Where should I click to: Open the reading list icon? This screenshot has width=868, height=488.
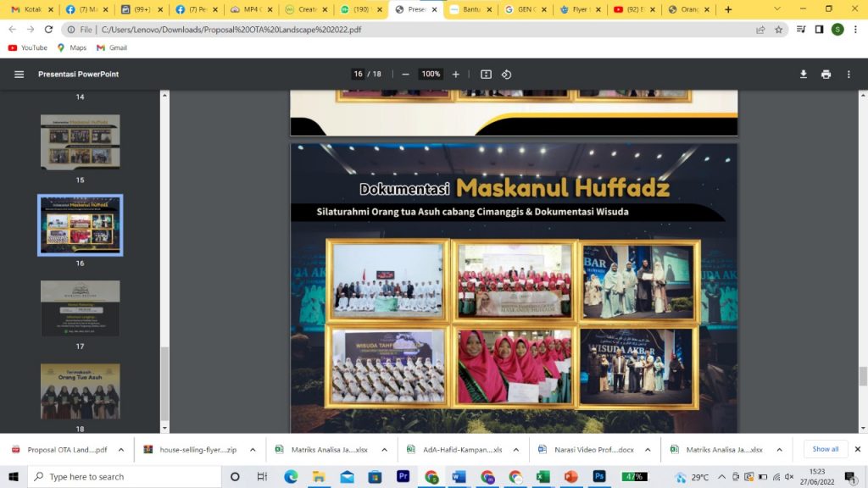click(801, 30)
